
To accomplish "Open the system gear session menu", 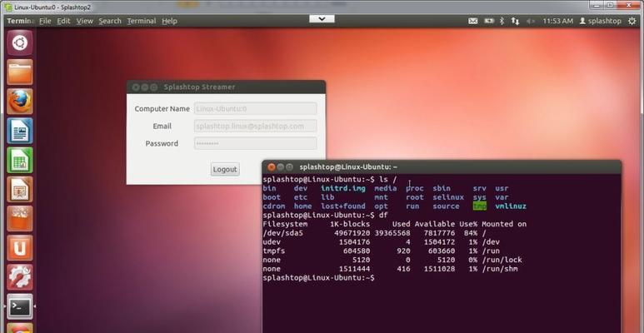I will coord(632,21).
